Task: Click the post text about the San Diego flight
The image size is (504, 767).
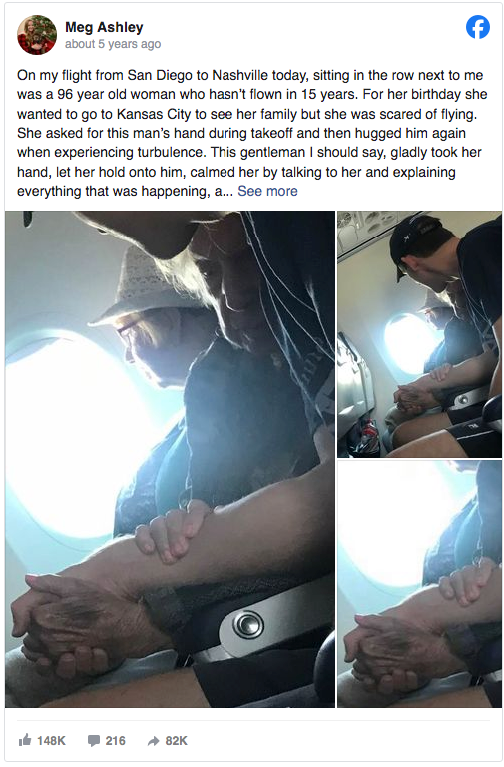Action: (252, 133)
